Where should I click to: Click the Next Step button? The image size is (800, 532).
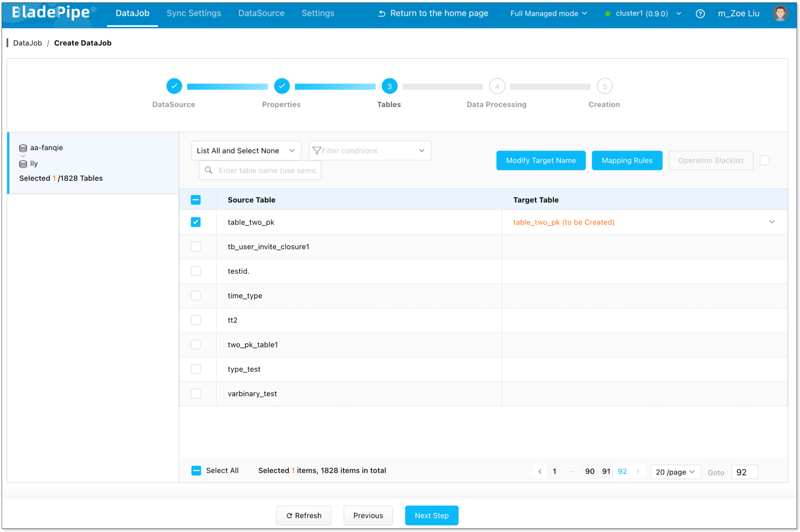coord(431,515)
